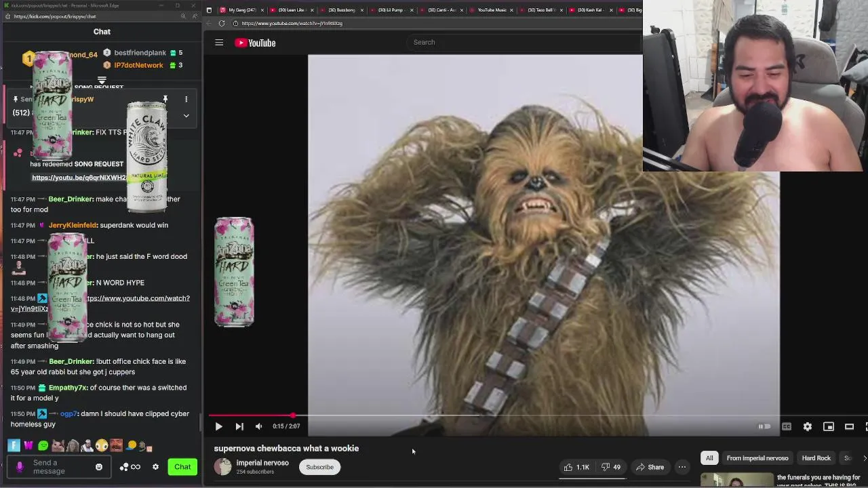868x488 pixels.
Task: Switch to theater mode
Action: pos(849,426)
